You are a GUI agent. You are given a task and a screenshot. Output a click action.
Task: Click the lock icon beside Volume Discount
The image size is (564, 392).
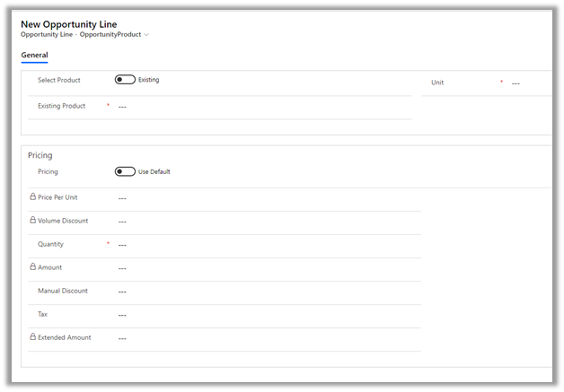(x=32, y=220)
